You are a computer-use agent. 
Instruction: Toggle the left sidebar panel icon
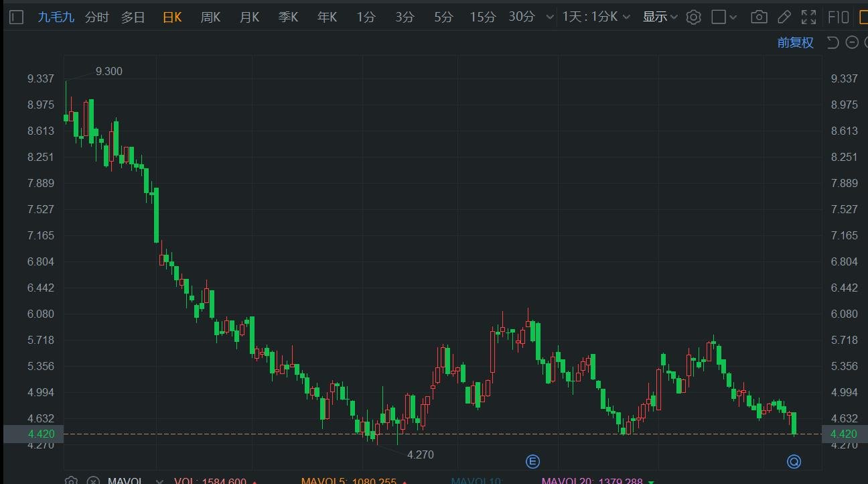17,17
